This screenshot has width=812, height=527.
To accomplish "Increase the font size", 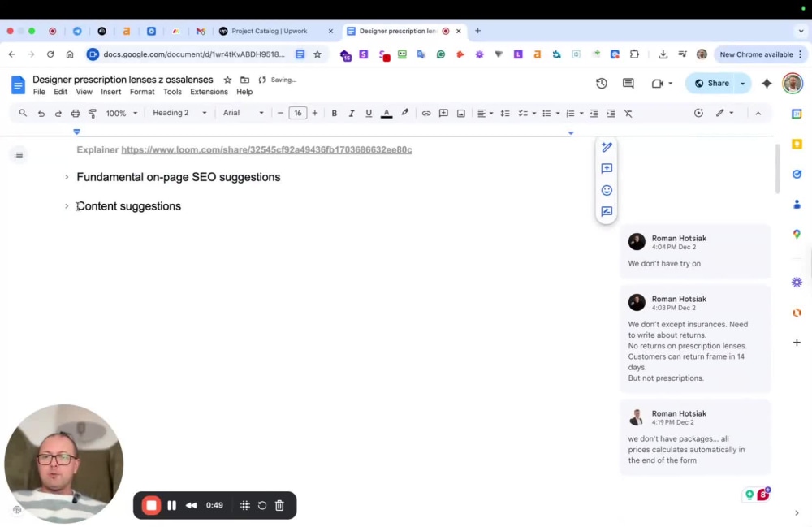I will click(x=315, y=113).
